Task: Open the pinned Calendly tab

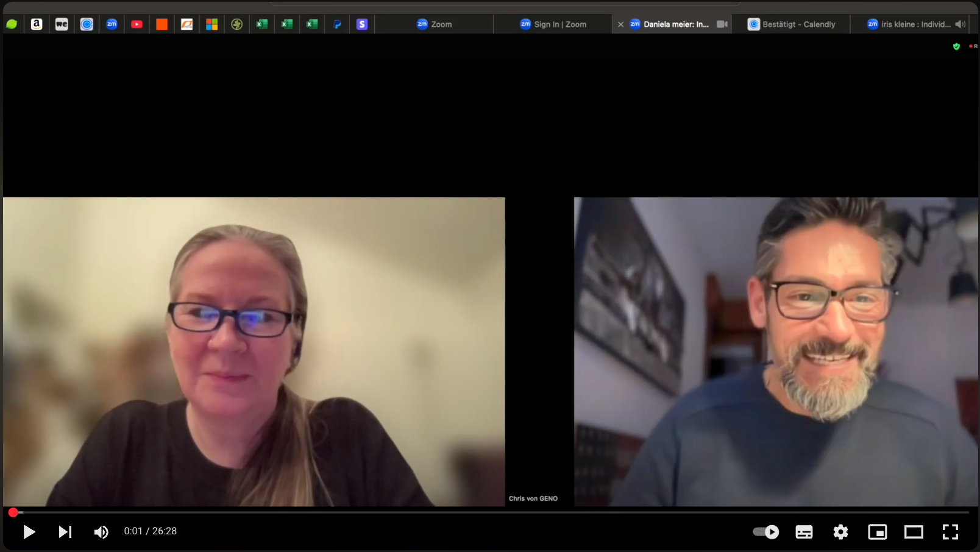Action: tap(87, 24)
